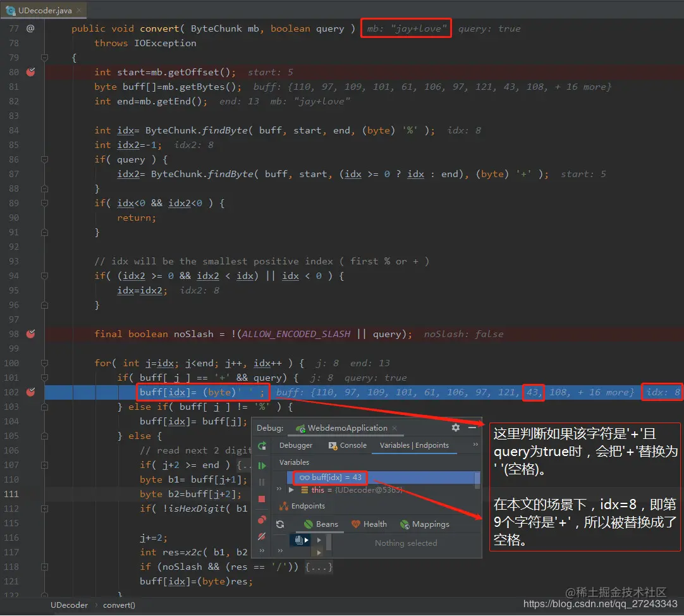
Task: Select the Beans list tree toggle icon
Action: (x=302, y=540)
